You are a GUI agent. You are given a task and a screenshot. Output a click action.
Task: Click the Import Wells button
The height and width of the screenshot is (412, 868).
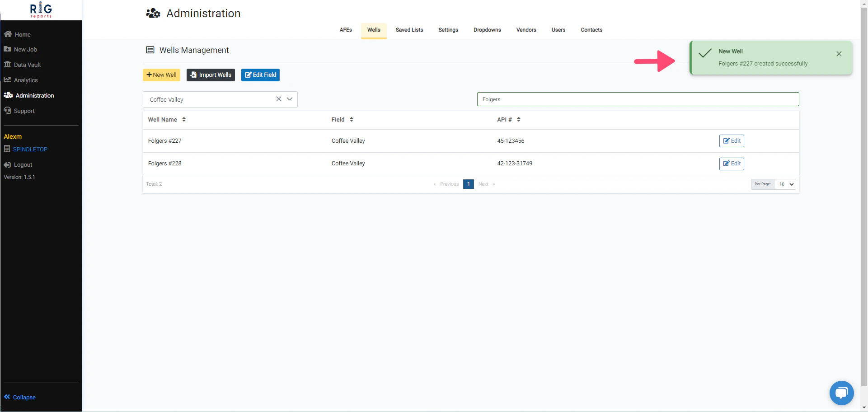click(x=211, y=75)
